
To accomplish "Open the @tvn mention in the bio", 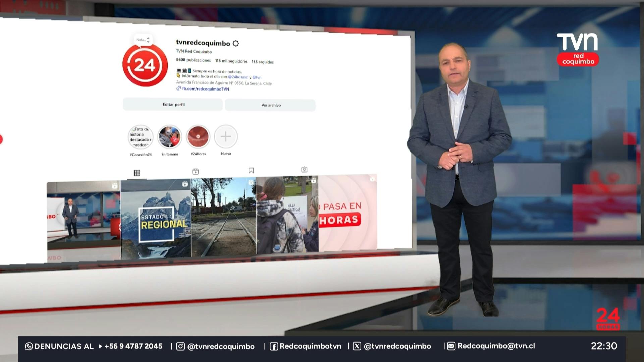I will click(257, 77).
